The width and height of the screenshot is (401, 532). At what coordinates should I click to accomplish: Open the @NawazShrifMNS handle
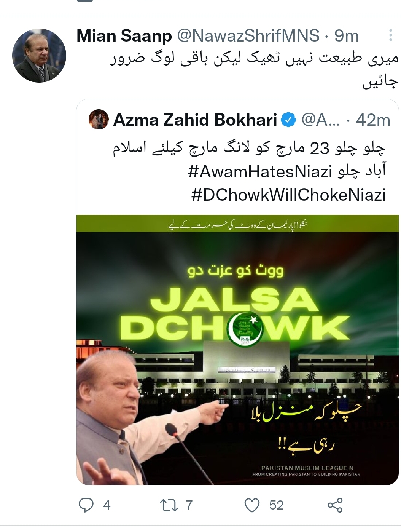click(x=248, y=36)
